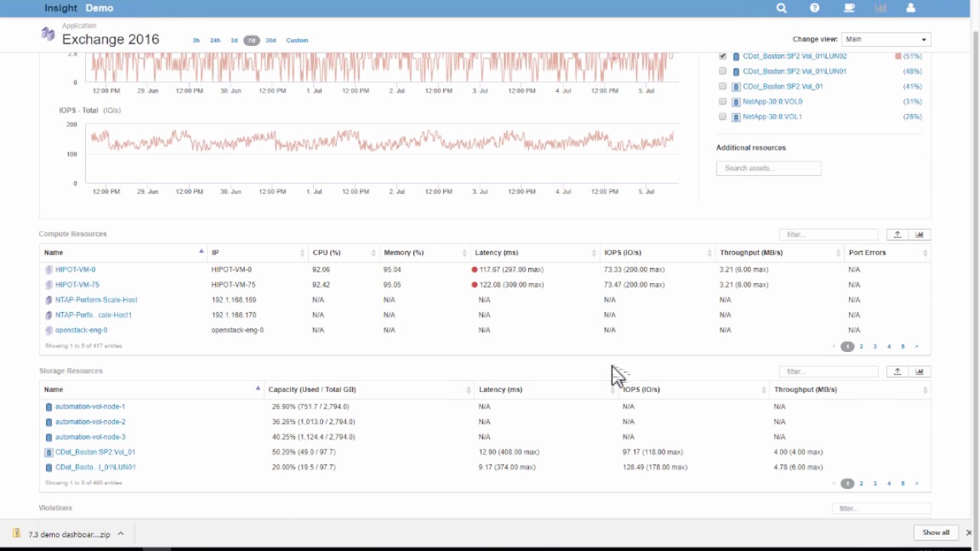This screenshot has height=551, width=980.
Task: Click the HIPOT-VM-75 virtual machine icon
Action: [x=49, y=285]
